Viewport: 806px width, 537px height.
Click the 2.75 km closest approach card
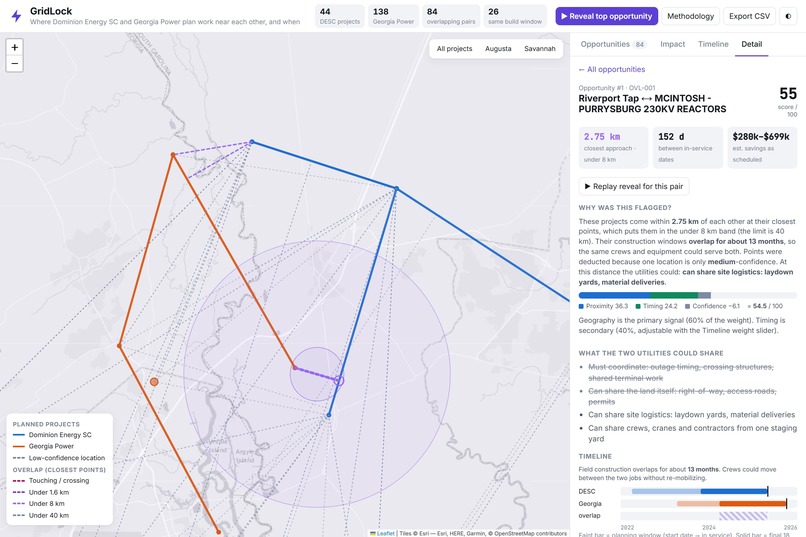click(x=613, y=147)
